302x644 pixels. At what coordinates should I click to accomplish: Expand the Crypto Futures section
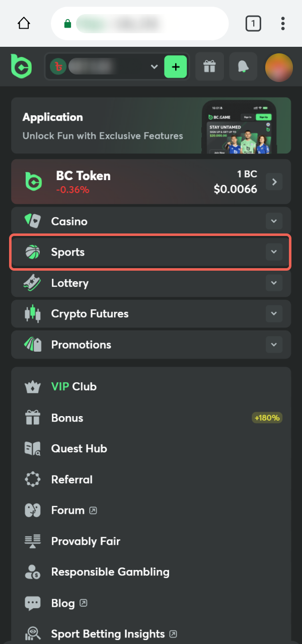(274, 313)
